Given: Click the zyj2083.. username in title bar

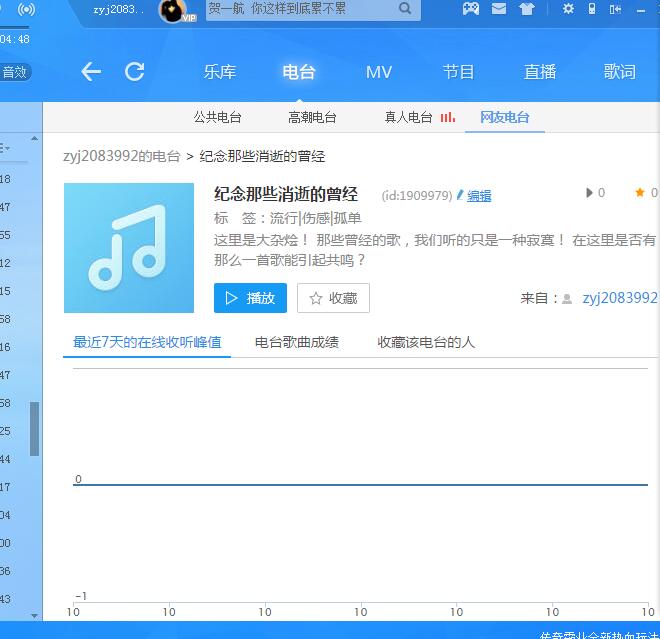Looking at the screenshot, I should click(x=118, y=9).
